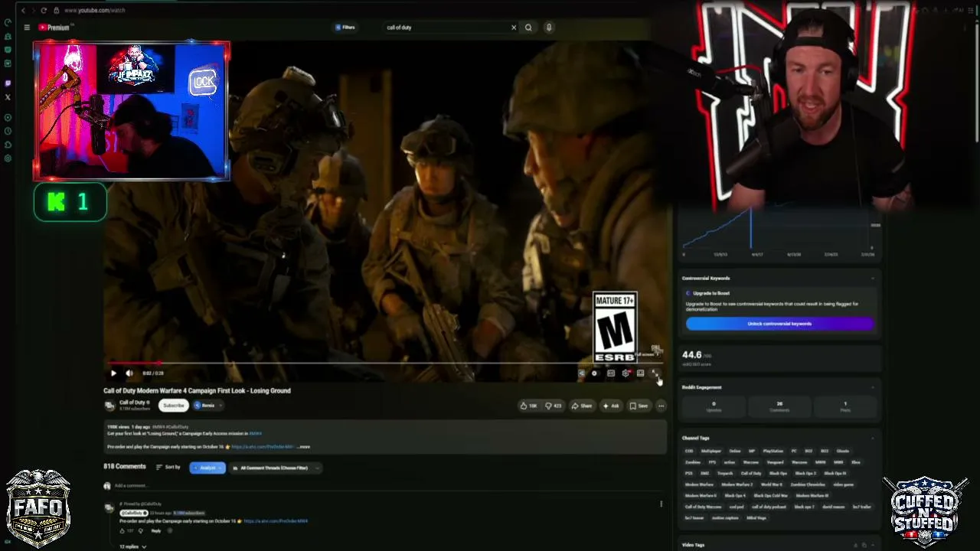Viewport: 980px width, 551px height.
Task: Open the blue Analyze dropdown
Action: click(x=207, y=468)
